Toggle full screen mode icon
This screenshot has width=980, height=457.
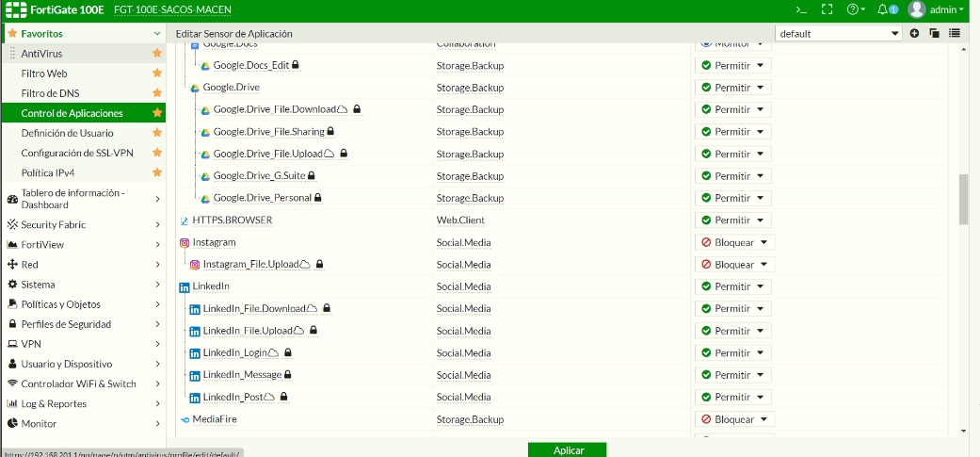coord(827,9)
